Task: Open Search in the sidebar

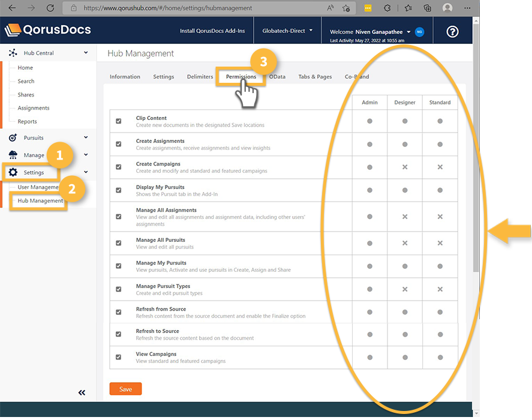Action: tap(26, 81)
